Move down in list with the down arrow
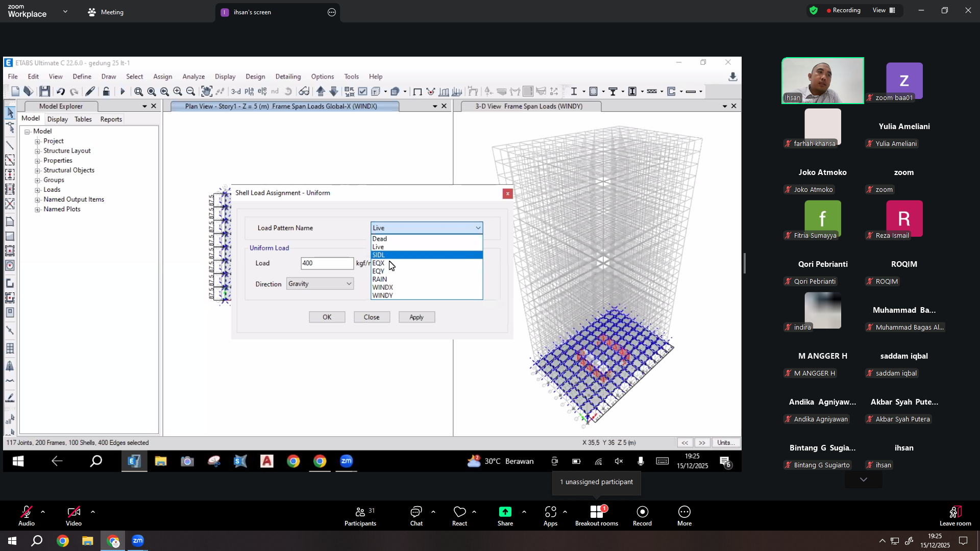The height and width of the screenshot is (551, 980). click(334, 91)
